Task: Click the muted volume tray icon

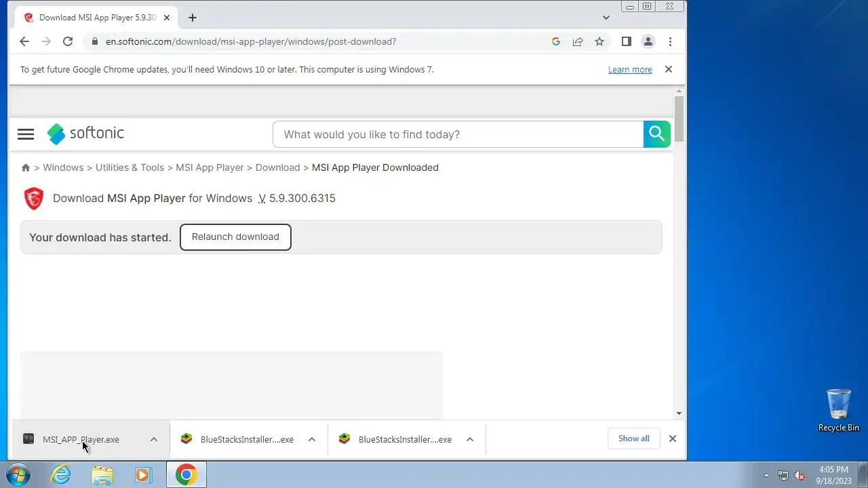Action: 800,475
